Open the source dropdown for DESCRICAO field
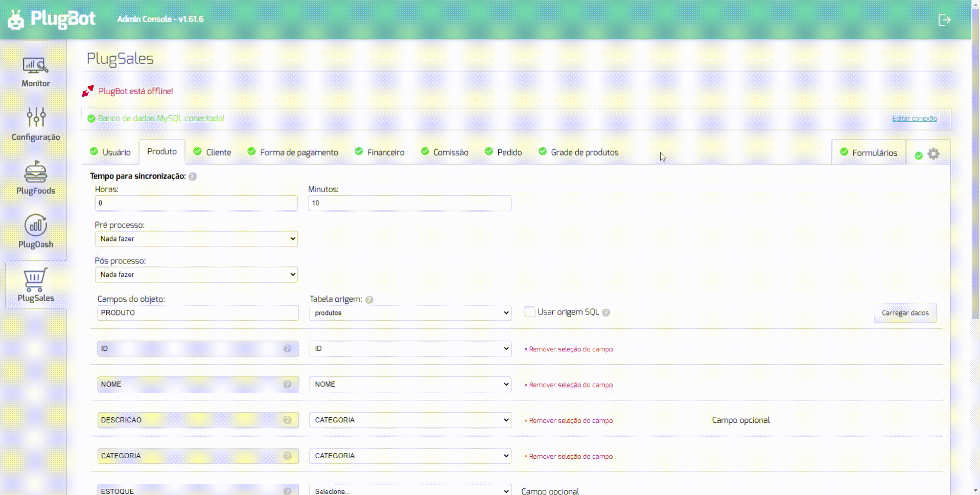Image resolution: width=980 pixels, height=495 pixels. tap(410, 420)
